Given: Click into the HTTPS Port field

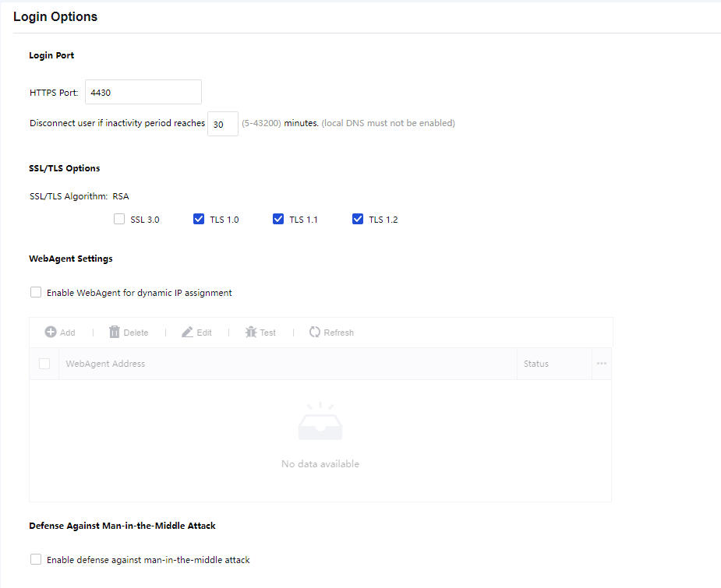Looking at the screenshot, I should click(143, 92).
